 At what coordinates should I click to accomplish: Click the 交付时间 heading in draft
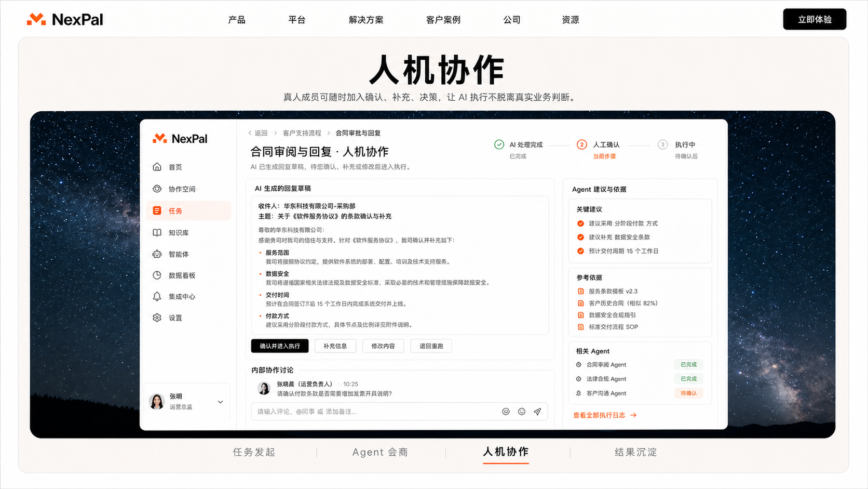coord(277,295)
